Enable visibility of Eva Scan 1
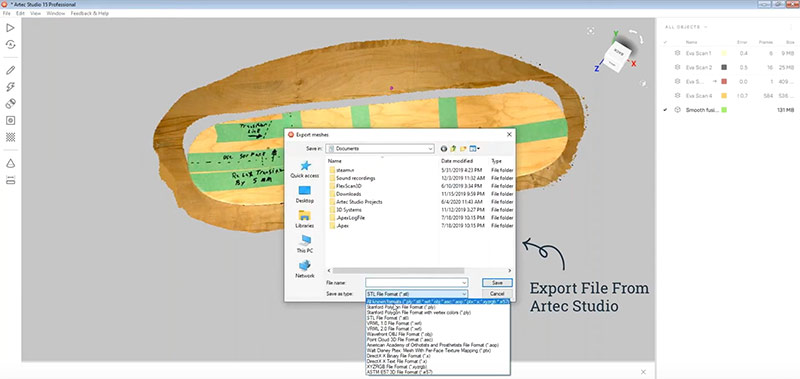The image size is (800, 379). 665,53
